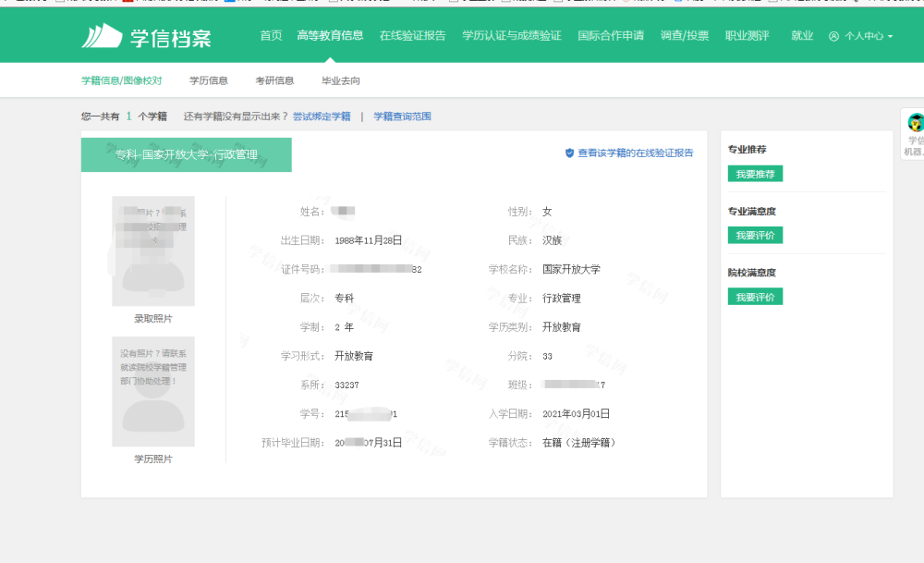Open the 学信机器人 robot assistant icon
924x563 pixels.
coord(915,123)
